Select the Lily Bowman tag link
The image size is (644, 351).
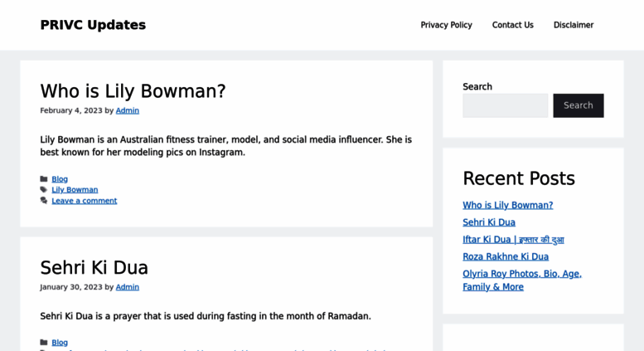pyautogui.click(x=75, y=189)
